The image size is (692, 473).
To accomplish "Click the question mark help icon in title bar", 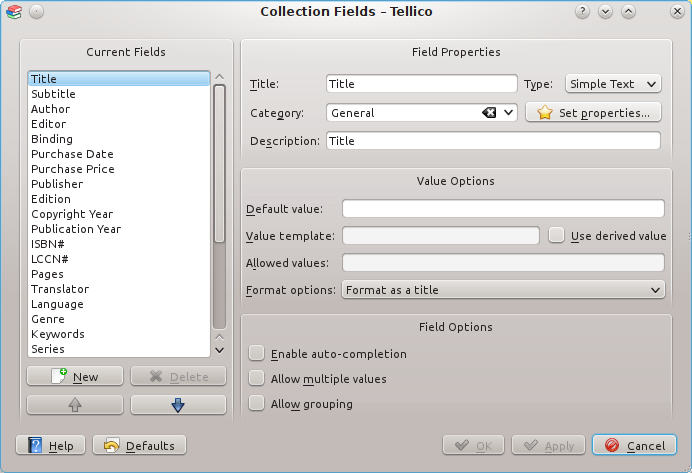I will click(x=583, y=11).
